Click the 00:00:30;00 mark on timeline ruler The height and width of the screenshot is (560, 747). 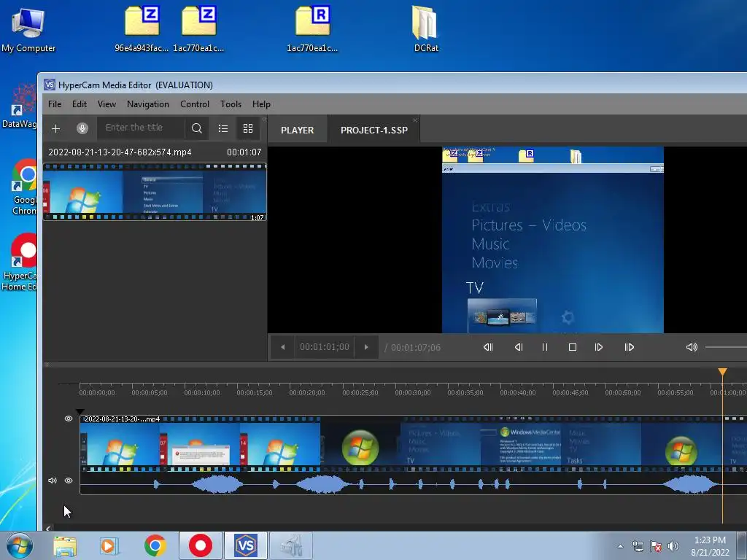pos(413,393)
